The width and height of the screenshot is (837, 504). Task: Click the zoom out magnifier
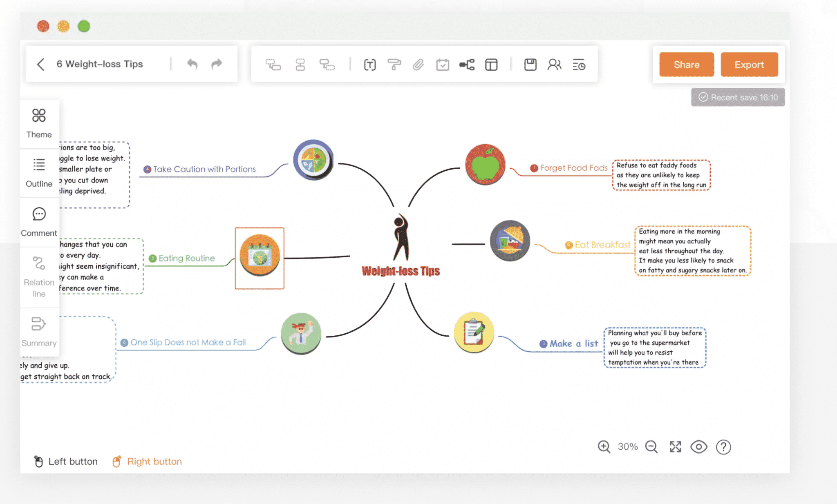651,446
